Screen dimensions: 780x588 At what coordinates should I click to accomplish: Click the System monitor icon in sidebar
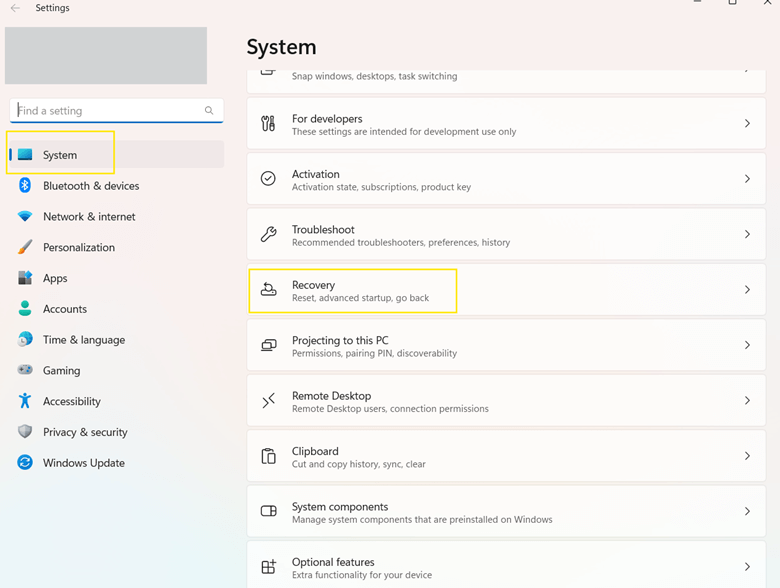point(25,155)
